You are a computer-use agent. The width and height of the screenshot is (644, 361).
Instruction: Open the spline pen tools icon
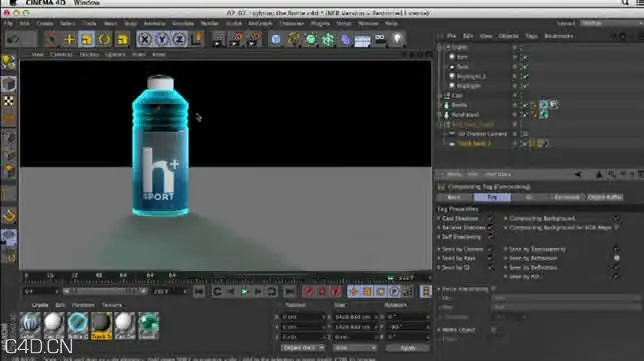[293, 39]
